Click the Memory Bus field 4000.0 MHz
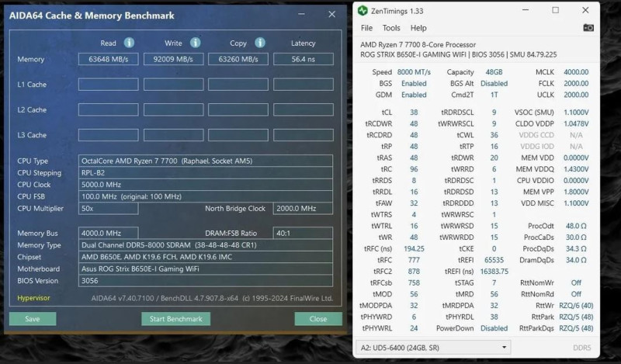621x364 pixels. (x=108, y=233)
